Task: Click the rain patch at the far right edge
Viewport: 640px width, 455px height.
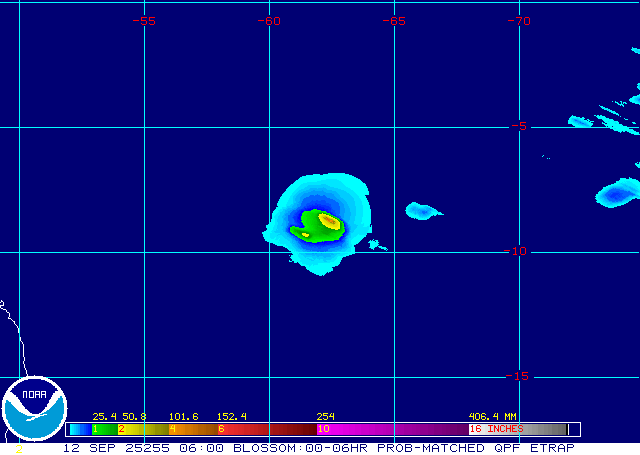Action: point(618,192)
